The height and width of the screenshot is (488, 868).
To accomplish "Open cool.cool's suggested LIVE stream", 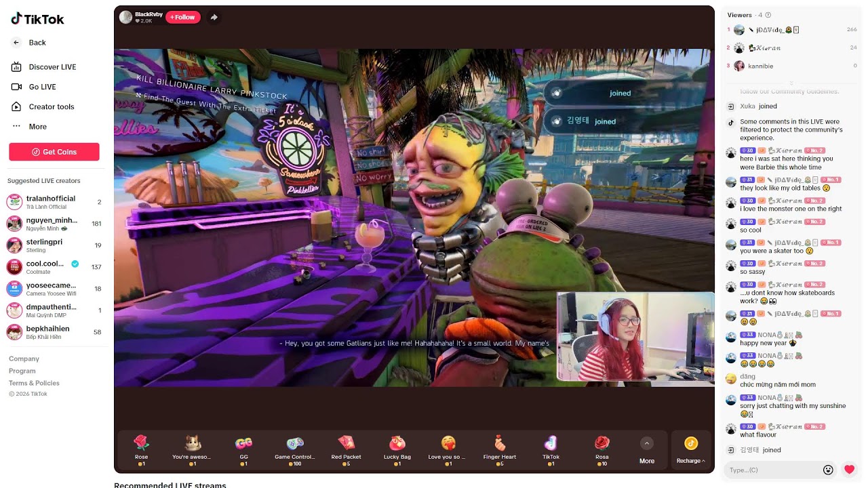I will [54, 267].
